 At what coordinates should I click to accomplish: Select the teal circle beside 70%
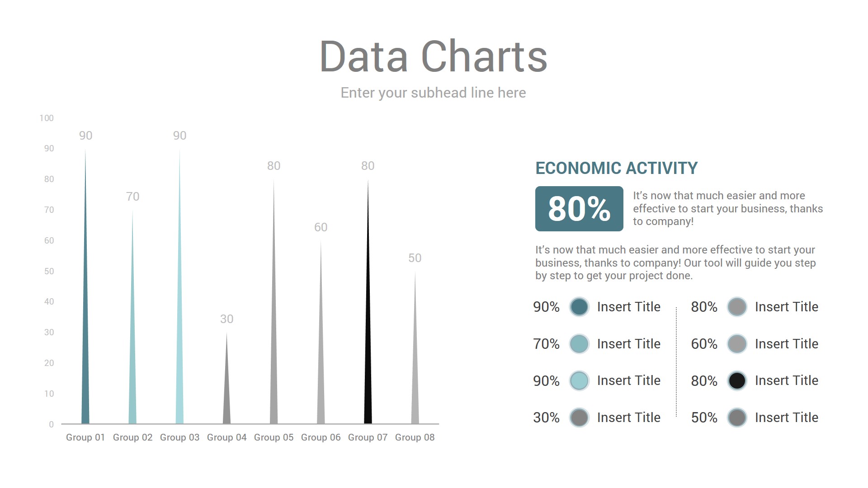579,344
